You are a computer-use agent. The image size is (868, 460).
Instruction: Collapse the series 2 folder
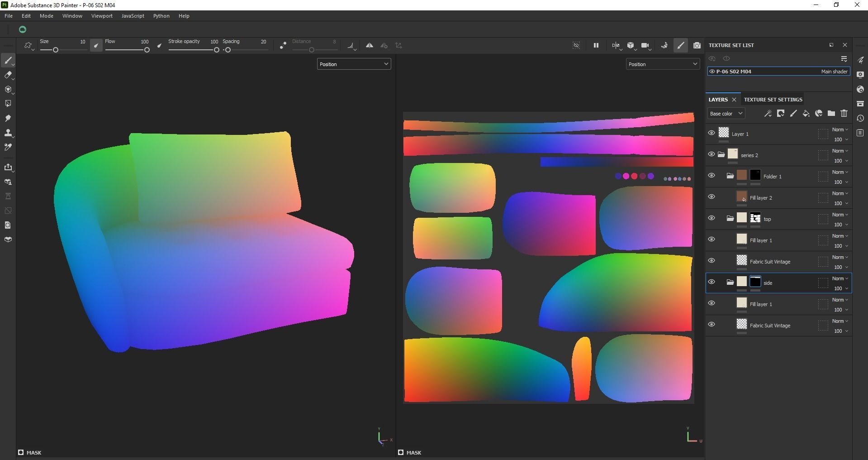(721, 154)
